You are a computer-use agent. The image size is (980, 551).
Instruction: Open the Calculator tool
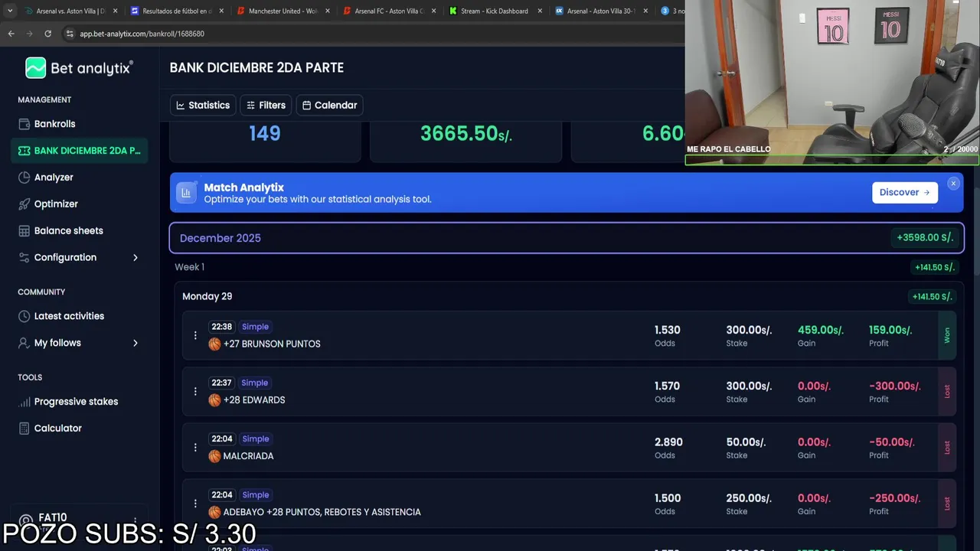(57, 429)
